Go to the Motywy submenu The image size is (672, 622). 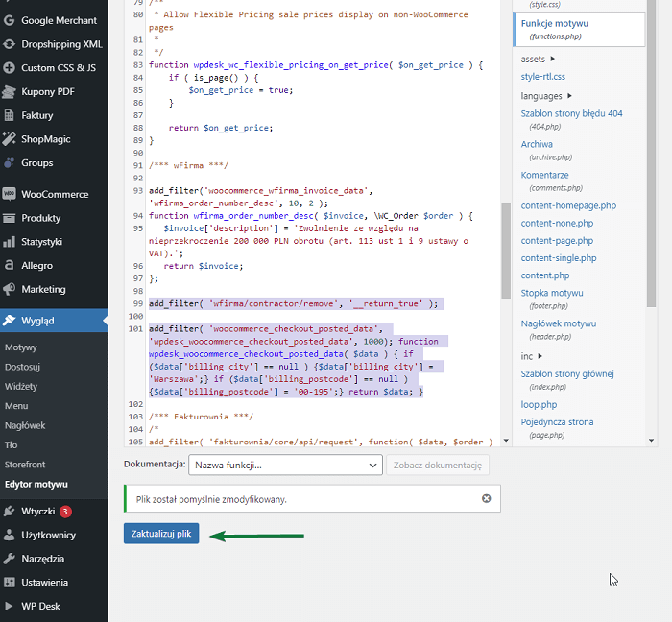21,347
